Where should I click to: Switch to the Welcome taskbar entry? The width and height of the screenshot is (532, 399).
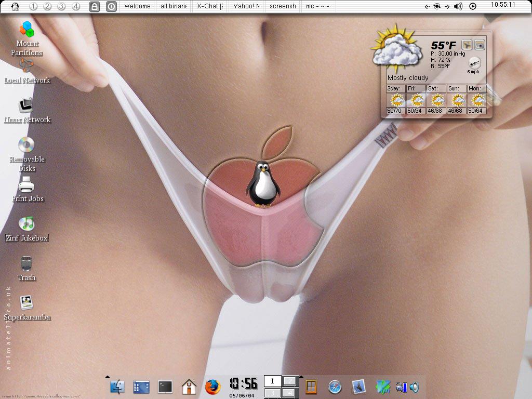pos(137,6)
